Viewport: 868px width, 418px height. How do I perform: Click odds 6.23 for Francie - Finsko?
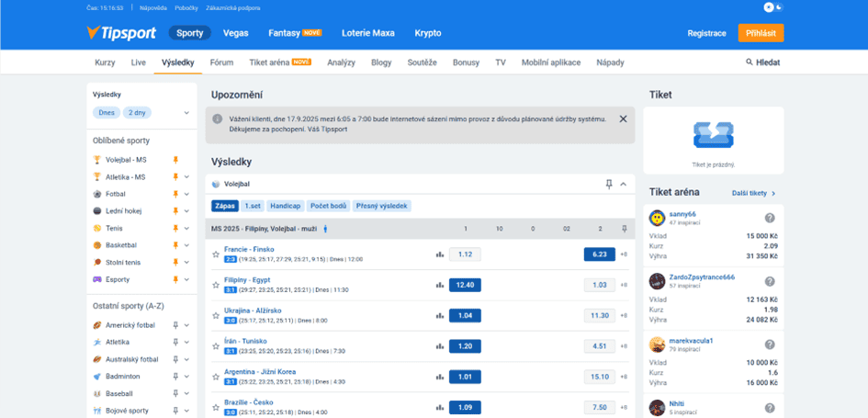600,254
